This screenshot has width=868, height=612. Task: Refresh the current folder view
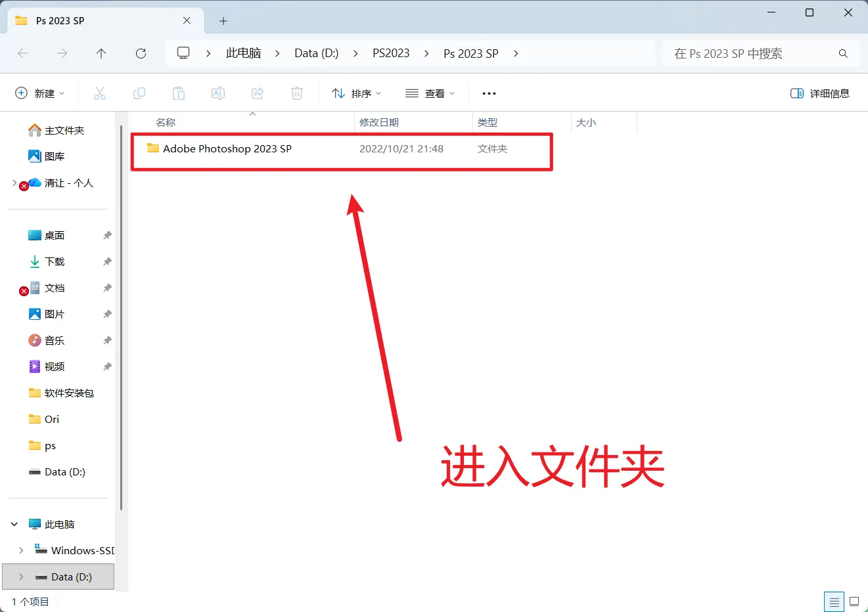point(141,54)
